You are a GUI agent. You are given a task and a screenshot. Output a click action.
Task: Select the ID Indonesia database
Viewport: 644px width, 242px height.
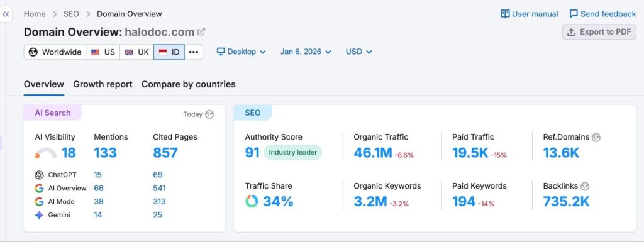pos(169,52)
